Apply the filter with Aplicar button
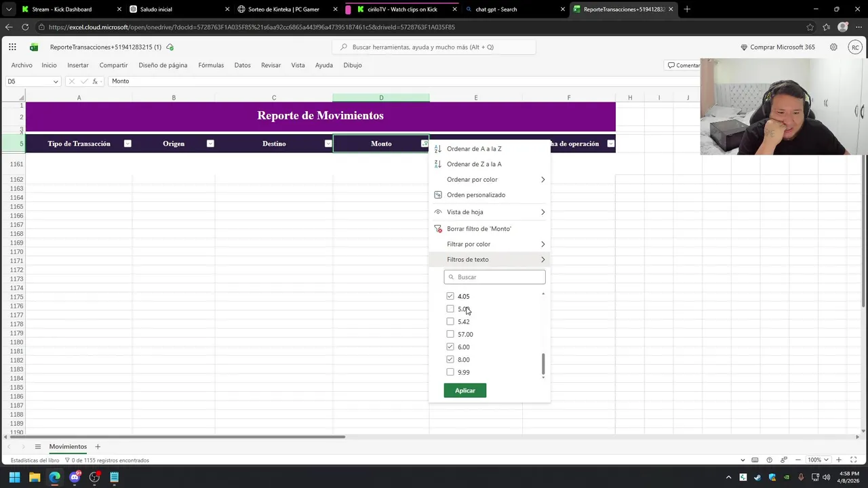The height and width of the screenshot is (488, 868). click(x=465, y=390)
